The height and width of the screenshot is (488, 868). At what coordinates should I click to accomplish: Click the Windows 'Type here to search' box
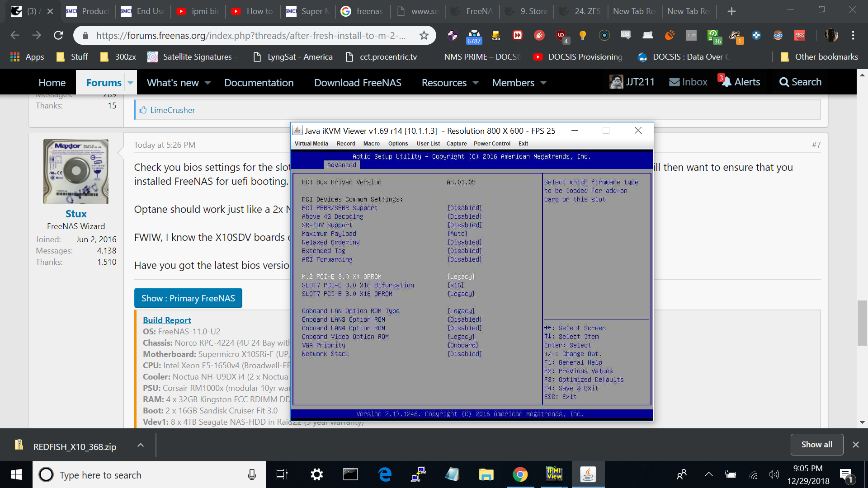pos(149,474)
